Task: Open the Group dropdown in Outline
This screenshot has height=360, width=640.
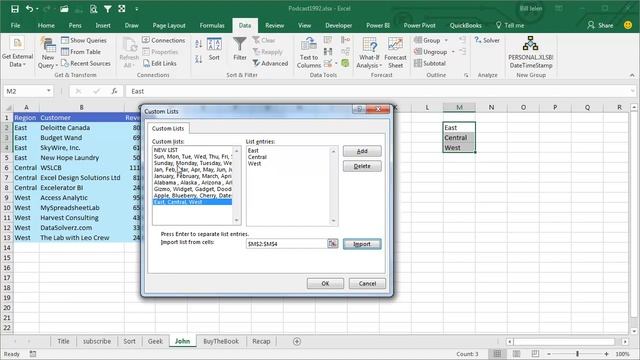Action: pos(431,40)
